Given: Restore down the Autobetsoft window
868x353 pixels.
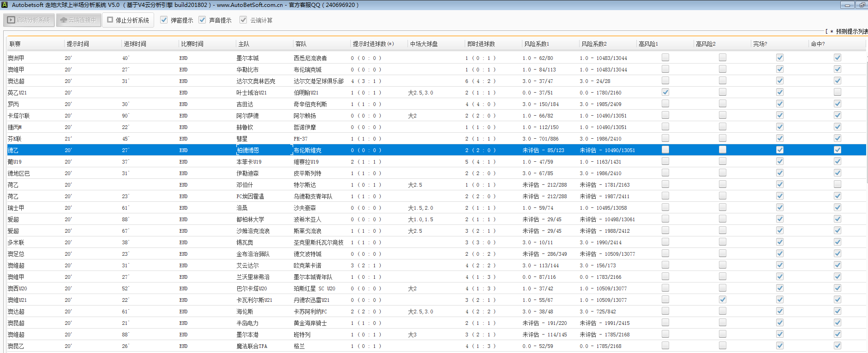Looking at the screenshot, I should [x=862, y=5].
